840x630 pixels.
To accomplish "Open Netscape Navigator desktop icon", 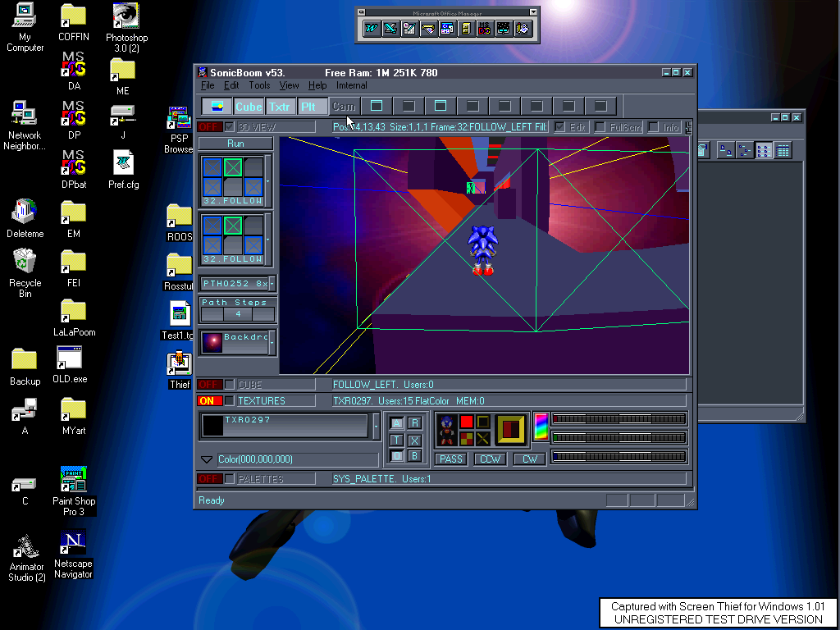I will tap(73, 555).
